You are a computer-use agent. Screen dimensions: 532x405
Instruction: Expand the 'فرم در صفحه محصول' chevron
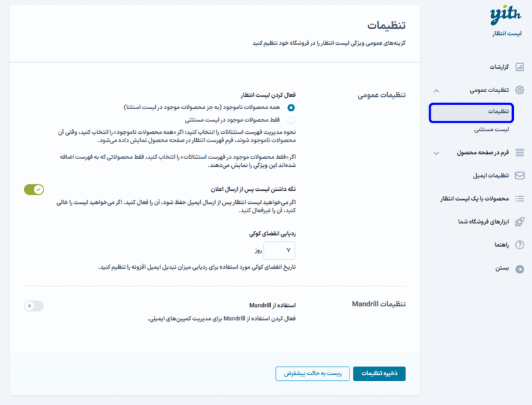pyautogui.click(x=437, y=153)
